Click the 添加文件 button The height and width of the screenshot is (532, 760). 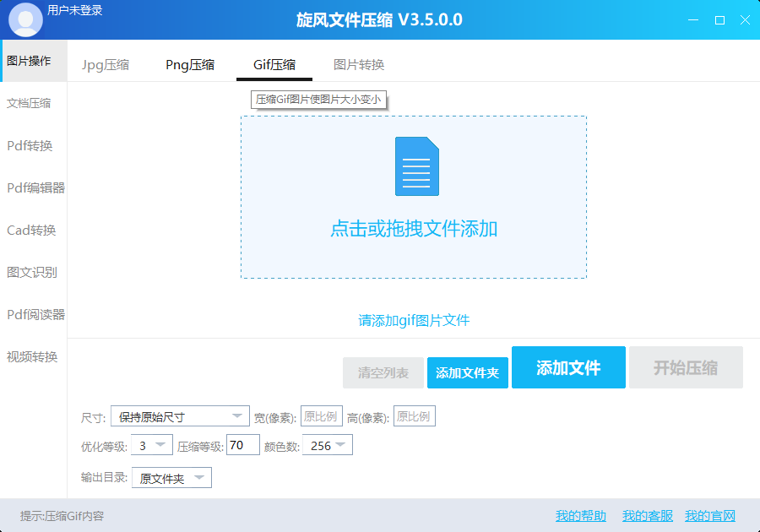pos(568,367)
